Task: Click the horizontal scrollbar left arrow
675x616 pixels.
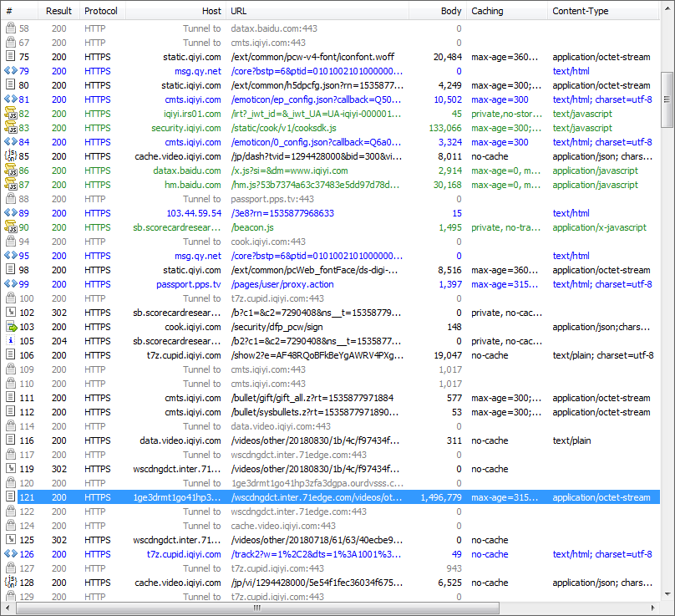Action: [8, 608]
